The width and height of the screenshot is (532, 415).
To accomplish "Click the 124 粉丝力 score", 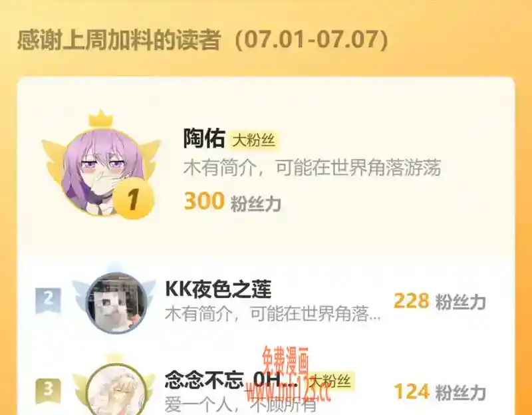I will point(440,392).
